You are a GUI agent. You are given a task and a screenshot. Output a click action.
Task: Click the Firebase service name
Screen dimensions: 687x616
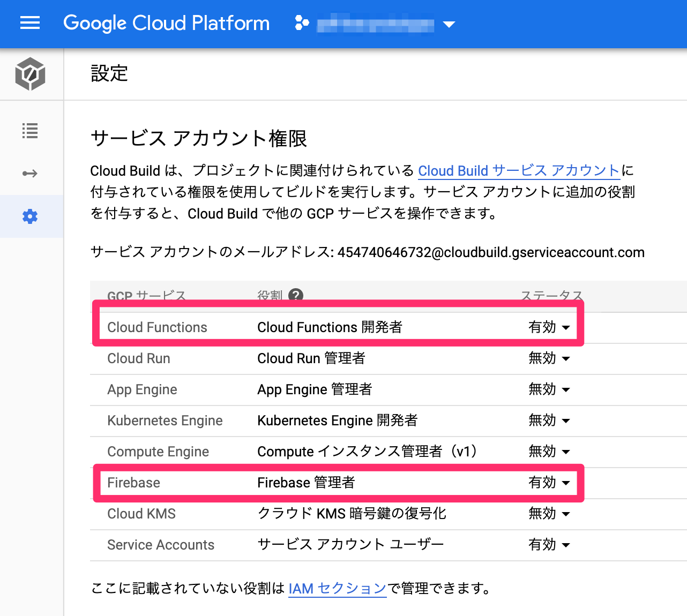[133, 483]
